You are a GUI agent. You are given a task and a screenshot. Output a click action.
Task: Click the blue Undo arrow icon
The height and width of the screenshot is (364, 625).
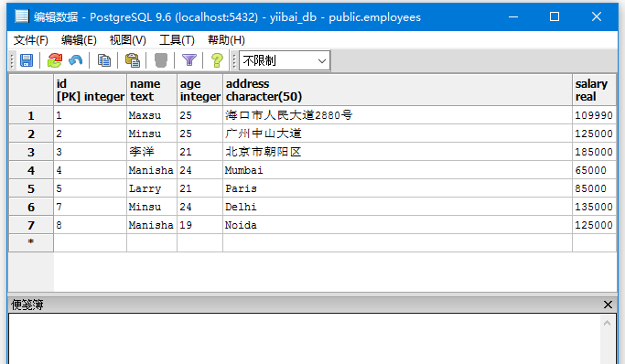click(x=75, y=60)
